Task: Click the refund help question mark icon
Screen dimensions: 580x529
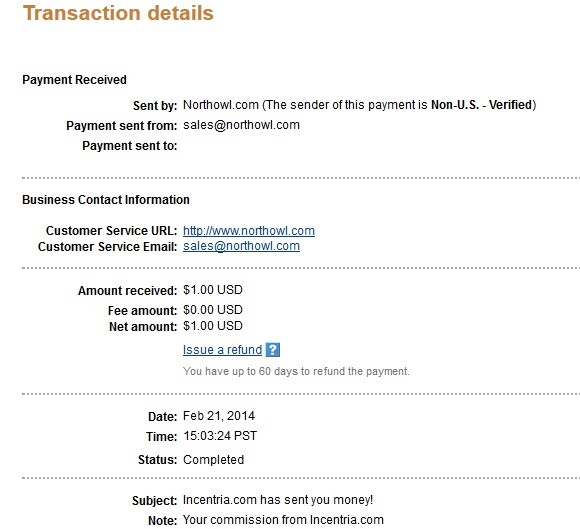Action: 273,350
